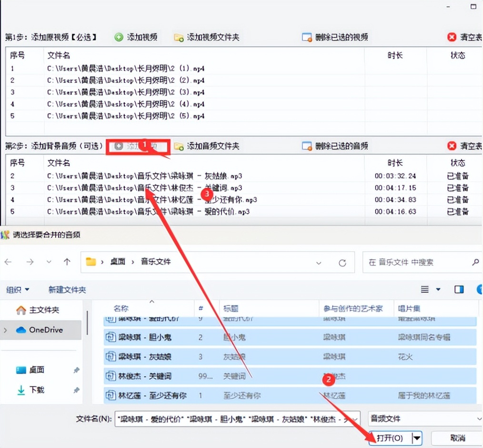This screenshot has width=483, height=448.
Task: Expand the OneDrive tree node
Action: point(5,330)
